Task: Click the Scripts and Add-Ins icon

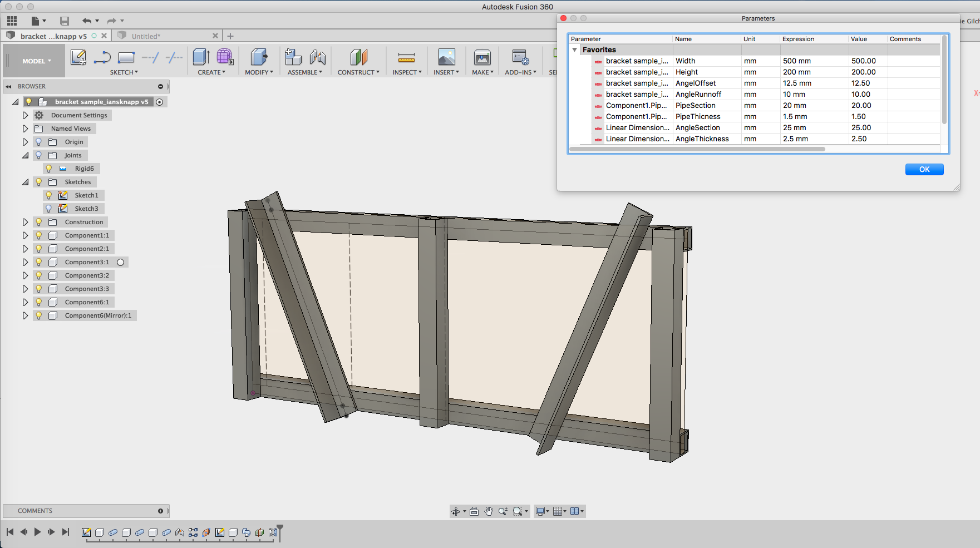Action: [520, 57]
